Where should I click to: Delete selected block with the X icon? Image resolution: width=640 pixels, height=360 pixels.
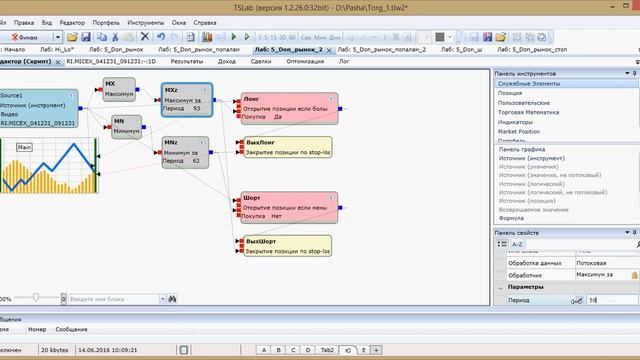tap(144, 37)
